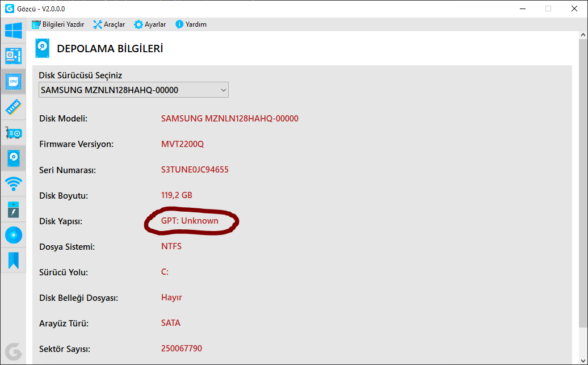The image size is (588, 365).
Task: Open the Yardım menu
Action: click(191, 24)
